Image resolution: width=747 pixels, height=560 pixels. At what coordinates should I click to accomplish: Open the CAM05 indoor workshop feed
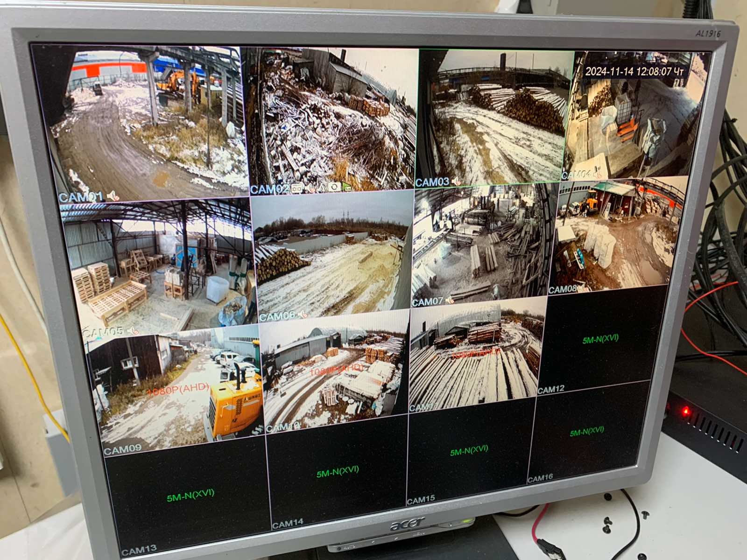click(x=159, y=266)
